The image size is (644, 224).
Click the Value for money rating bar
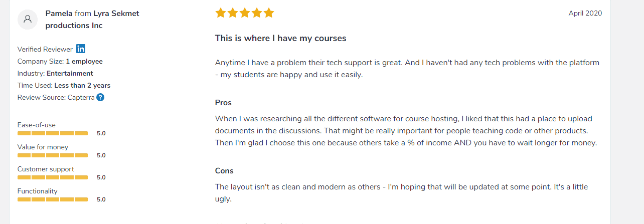pos(53,155)
